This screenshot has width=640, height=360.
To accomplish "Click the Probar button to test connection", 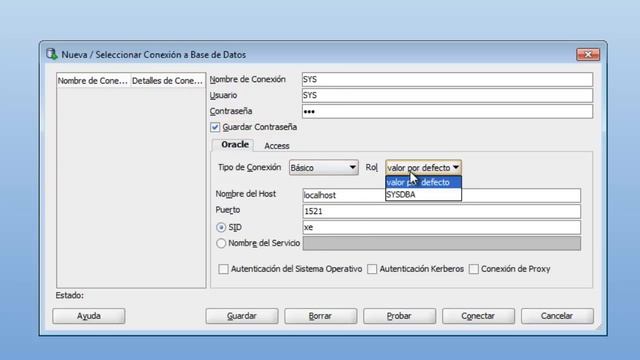I will 399,316.
